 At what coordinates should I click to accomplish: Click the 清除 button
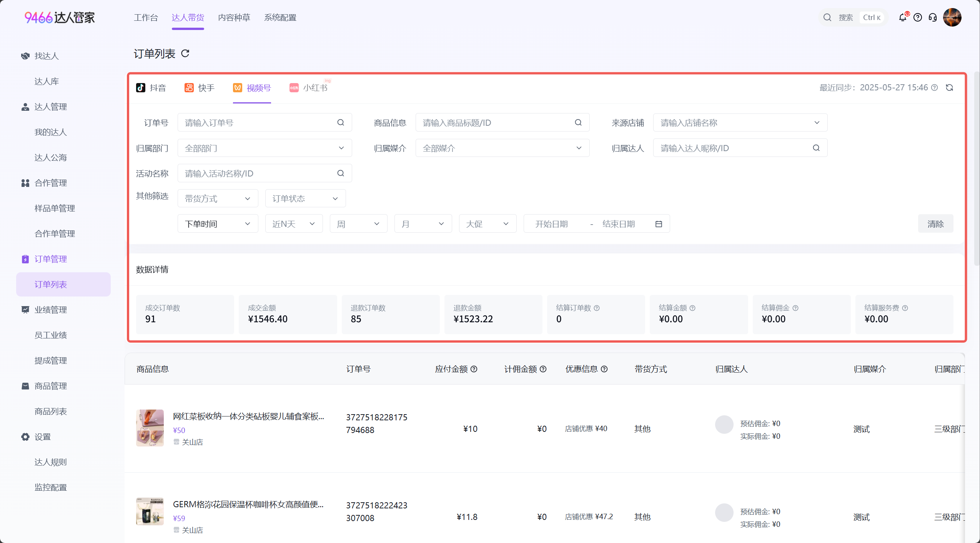pos(935,224)
